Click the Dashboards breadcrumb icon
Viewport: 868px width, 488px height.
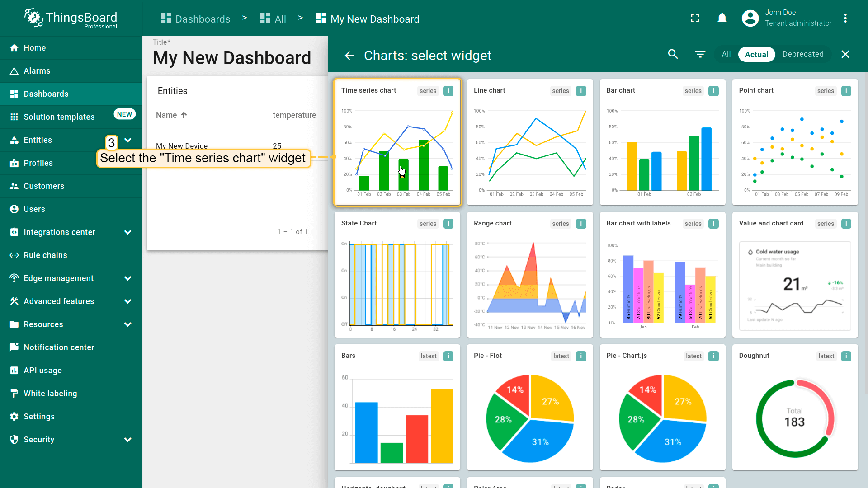[x=166, y=19]
